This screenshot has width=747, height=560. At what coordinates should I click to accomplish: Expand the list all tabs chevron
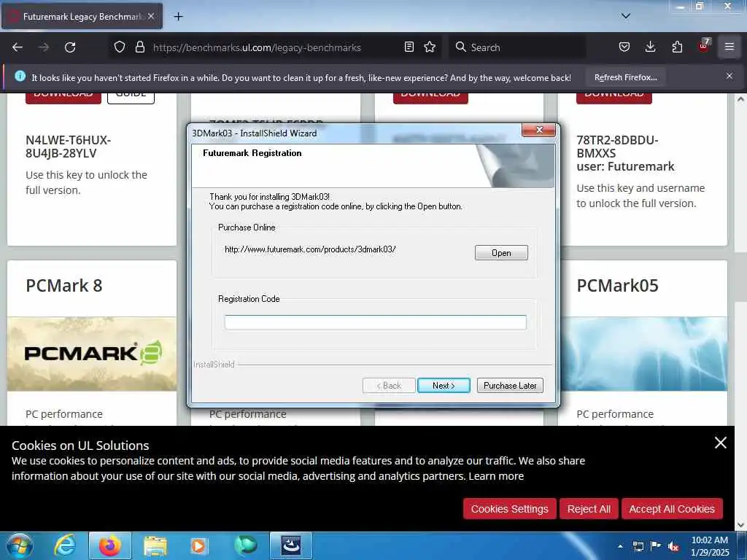pyautogui.click(x=626, y=16)
